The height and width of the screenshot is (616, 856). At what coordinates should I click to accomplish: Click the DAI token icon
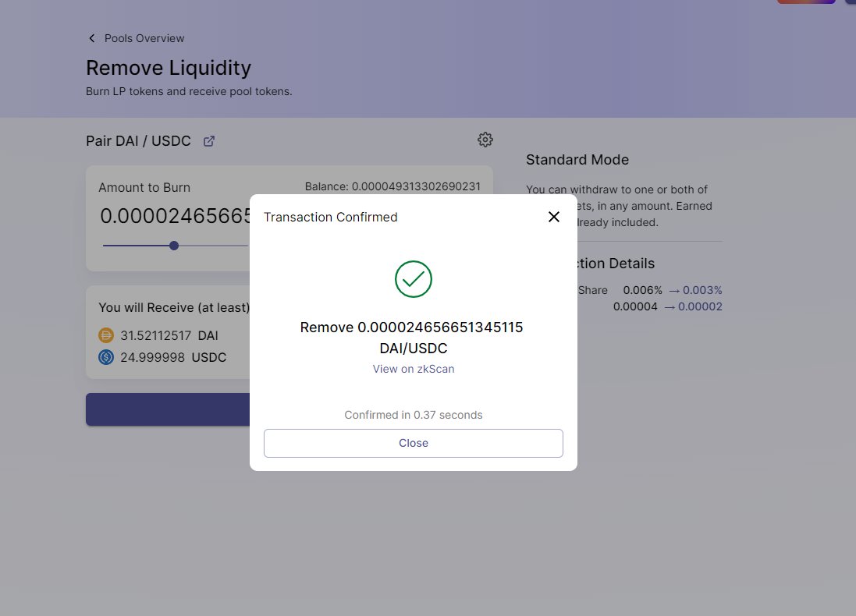coord(106,335)
